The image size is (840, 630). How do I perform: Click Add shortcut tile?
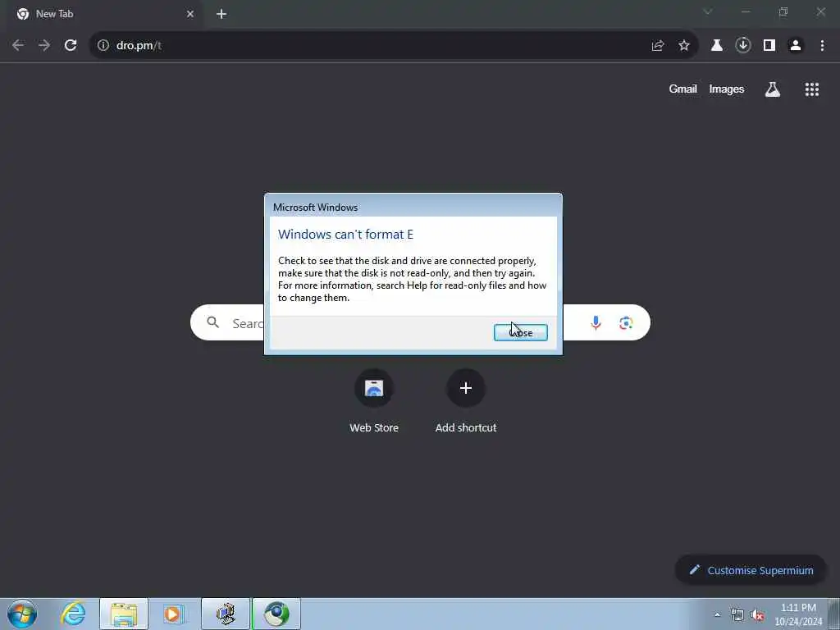pos(466,402)
